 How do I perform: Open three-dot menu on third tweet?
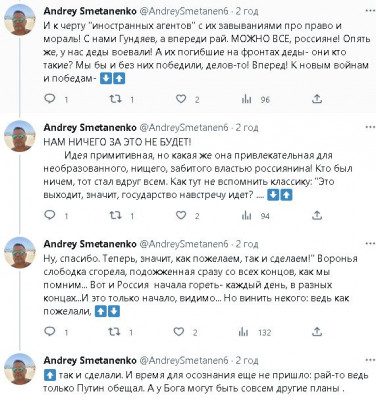[370, 244]
